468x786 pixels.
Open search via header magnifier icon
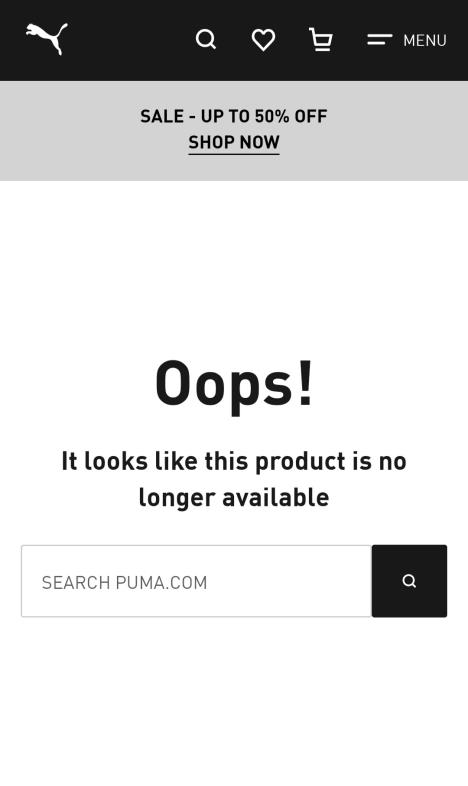pyautogui.click(x=205, y=40)
